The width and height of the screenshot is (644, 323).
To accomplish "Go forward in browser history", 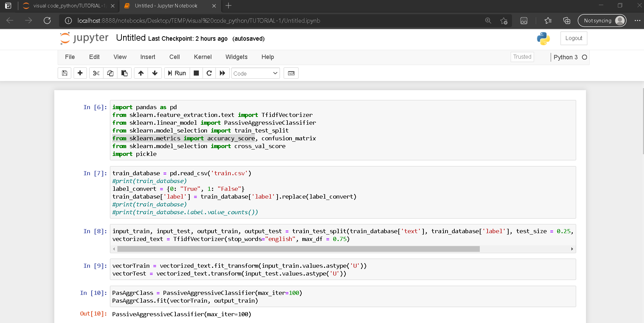I will tap(29, 21).
